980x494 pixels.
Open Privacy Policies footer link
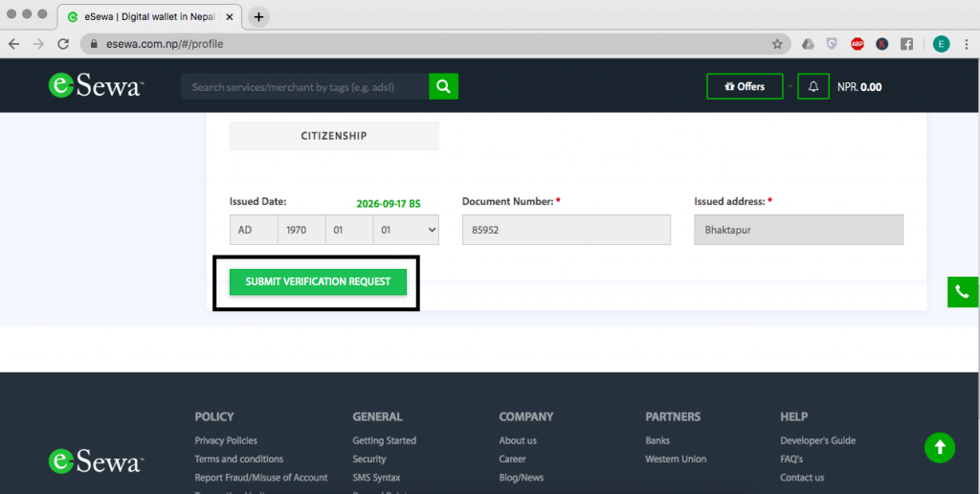pyautogui.click(x=226, y=440)
